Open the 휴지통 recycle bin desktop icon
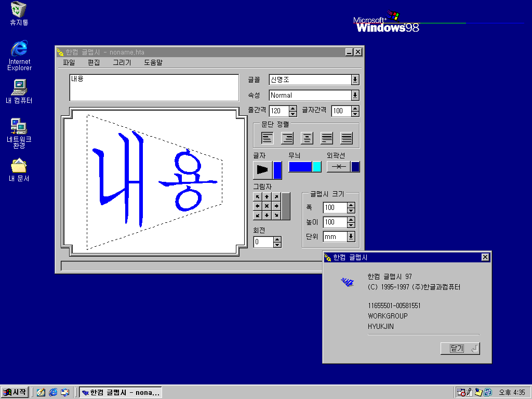 pos(19,14)
